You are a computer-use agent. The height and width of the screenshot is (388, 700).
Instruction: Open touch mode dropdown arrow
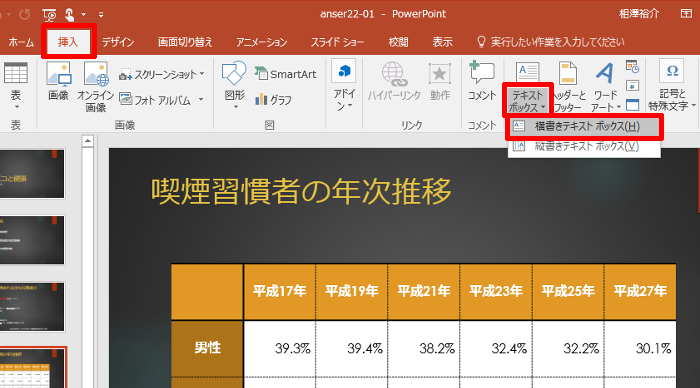(83, 15)
